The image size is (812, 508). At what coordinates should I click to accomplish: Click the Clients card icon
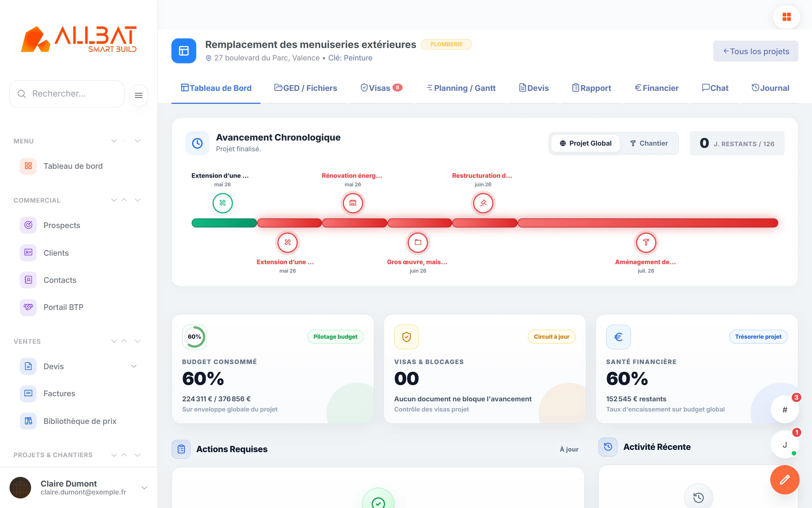point(28,253)
